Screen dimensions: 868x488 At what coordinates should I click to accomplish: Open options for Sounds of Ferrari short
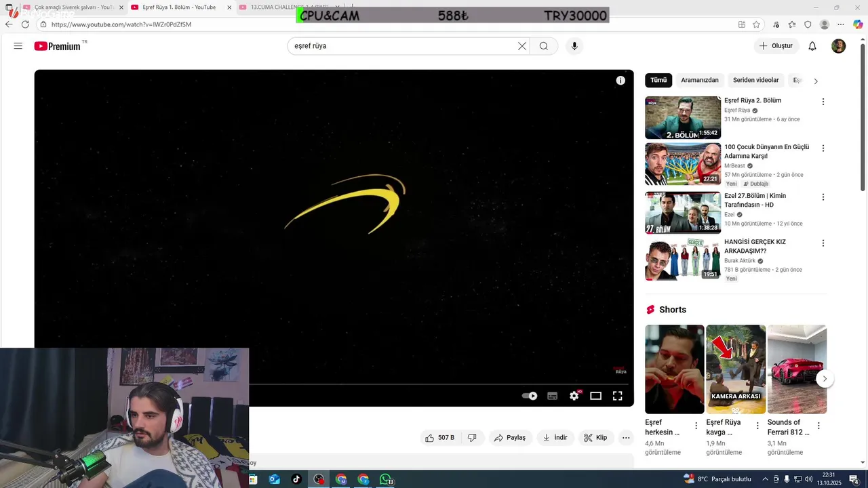point(818,426)
